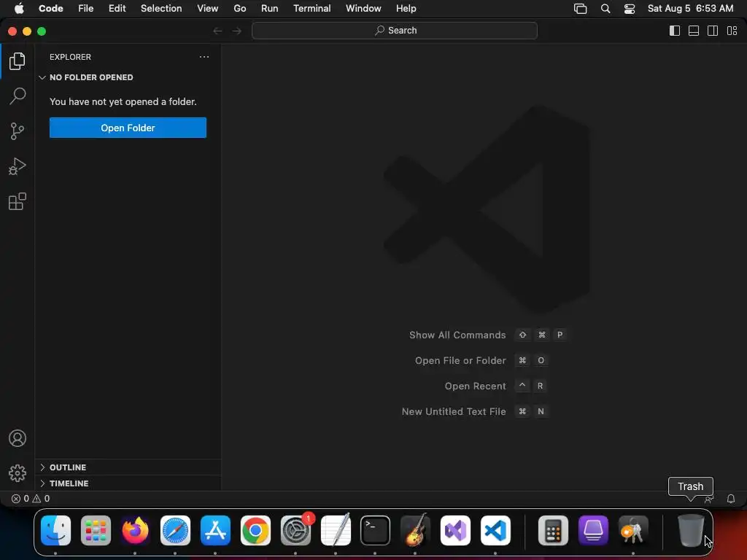Open the File menu
Screen dimensions: 747x560
86,9
